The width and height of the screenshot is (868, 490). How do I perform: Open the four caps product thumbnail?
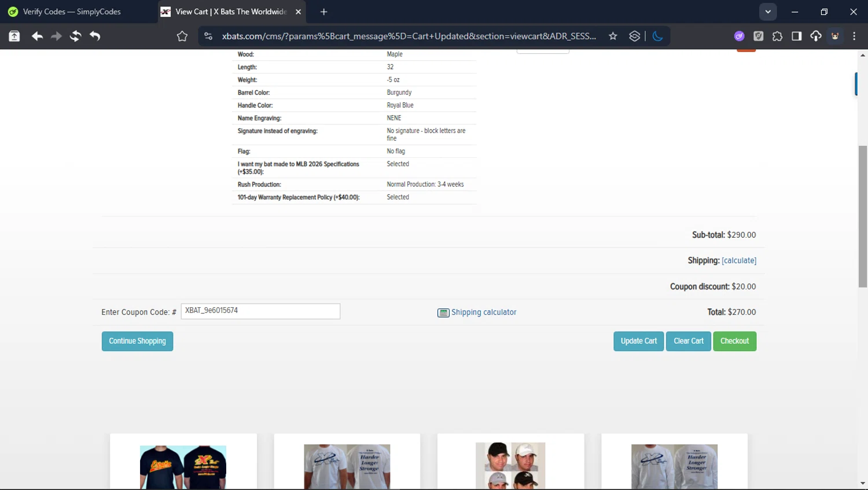click(510, 466)
